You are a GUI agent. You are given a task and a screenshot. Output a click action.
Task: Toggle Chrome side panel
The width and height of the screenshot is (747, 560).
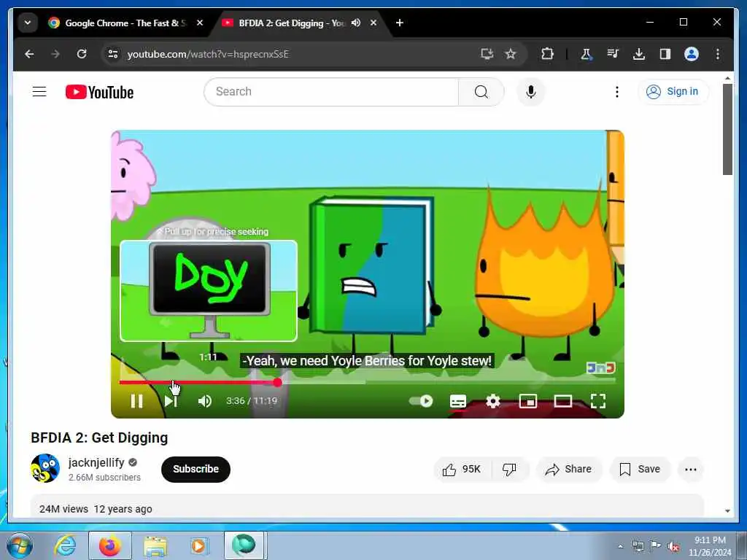[665, 54]
